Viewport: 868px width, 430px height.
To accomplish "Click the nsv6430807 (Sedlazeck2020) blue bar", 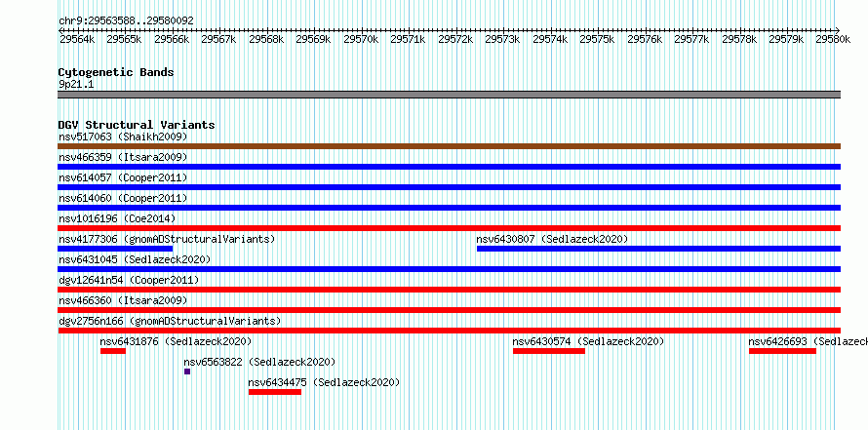I will click(658, 249).
